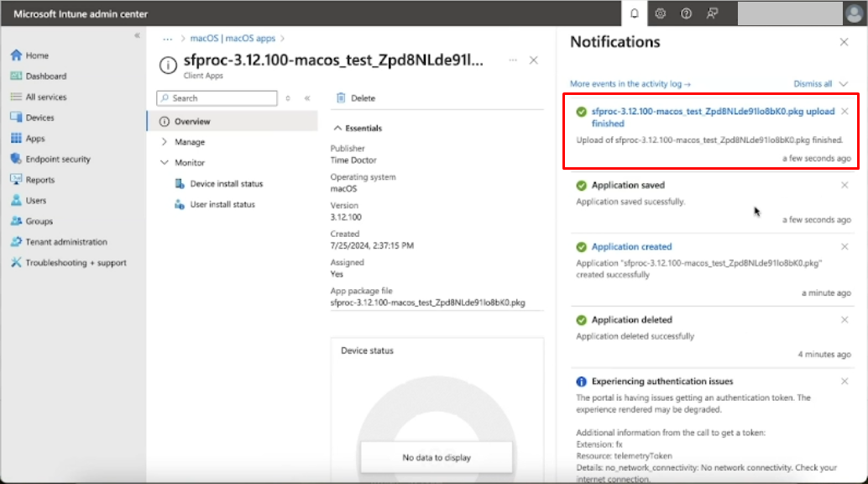Click the Tenant administration icon
This screenshot has width=868, height=484.
(16, 242)
